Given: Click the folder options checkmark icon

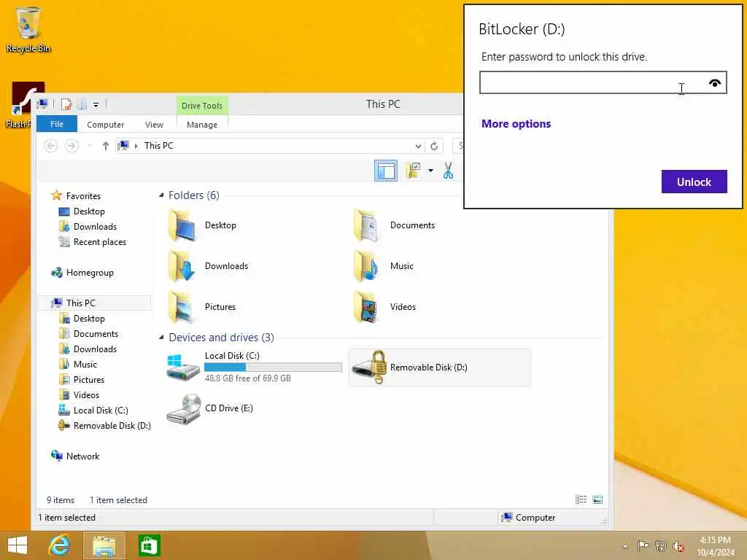Looking at the screenshot, I should 413,171.
